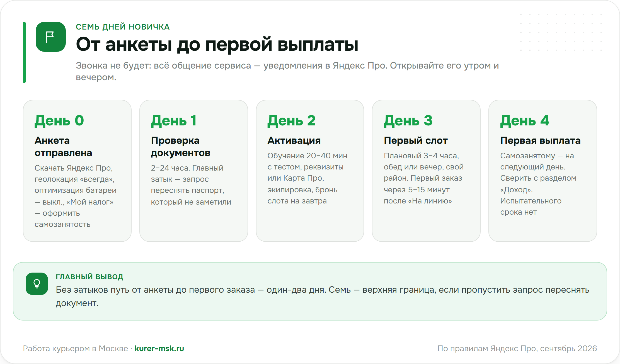Screen dimensions: 620x364
Task: Click the title 'Анкета отправлена'
Action: 63,147
